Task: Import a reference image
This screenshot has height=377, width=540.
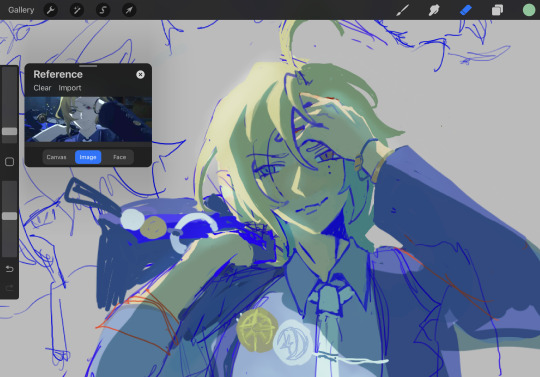Action: point(70,88)
